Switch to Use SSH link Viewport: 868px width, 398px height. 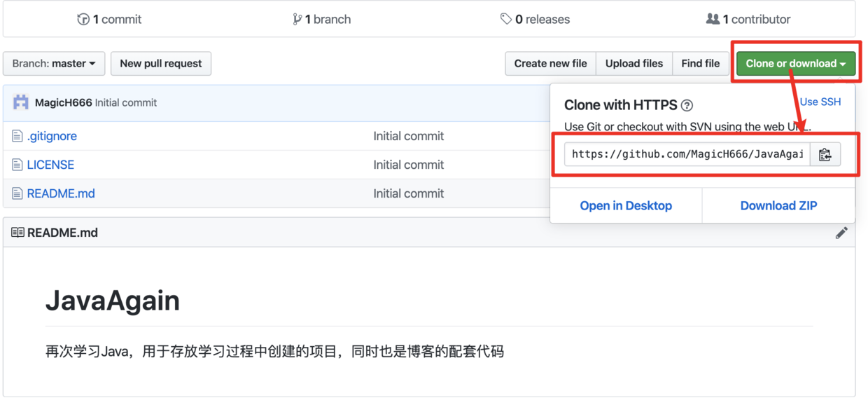[x=820, y=102]
